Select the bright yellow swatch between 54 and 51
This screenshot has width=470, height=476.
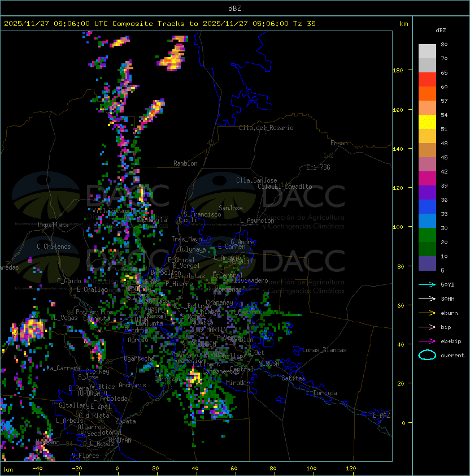point(427,122)
